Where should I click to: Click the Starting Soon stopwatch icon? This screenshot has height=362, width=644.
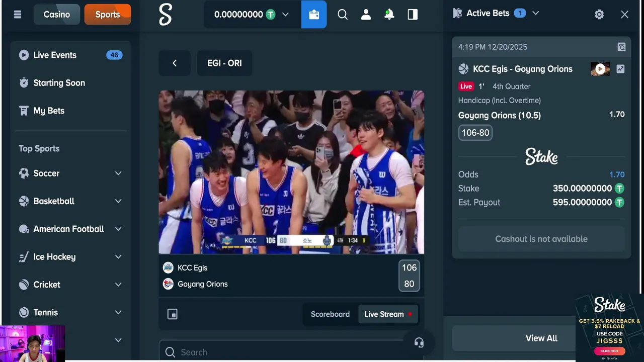pyautogui.click(x=24, y=83)
